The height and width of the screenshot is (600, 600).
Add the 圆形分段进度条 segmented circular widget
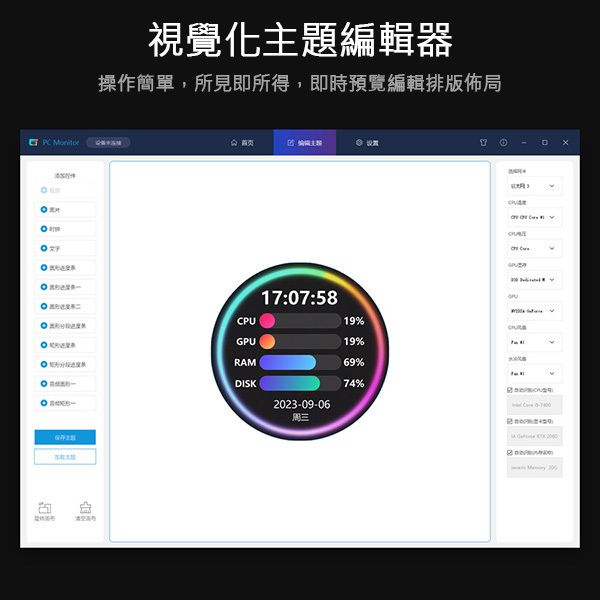click(65, 326)
